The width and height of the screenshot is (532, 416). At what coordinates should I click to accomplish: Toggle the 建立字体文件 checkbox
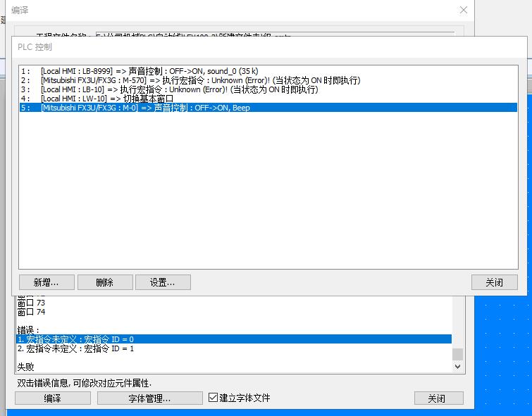[214, 398]
